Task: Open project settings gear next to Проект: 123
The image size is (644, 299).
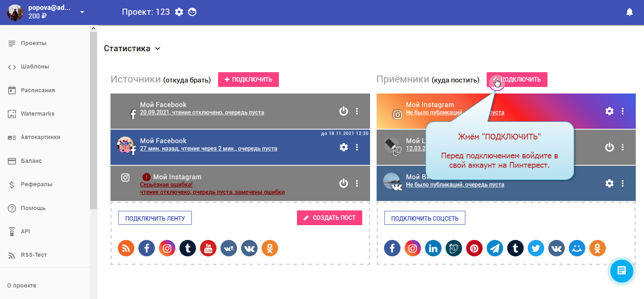Action: coord(179,12)
